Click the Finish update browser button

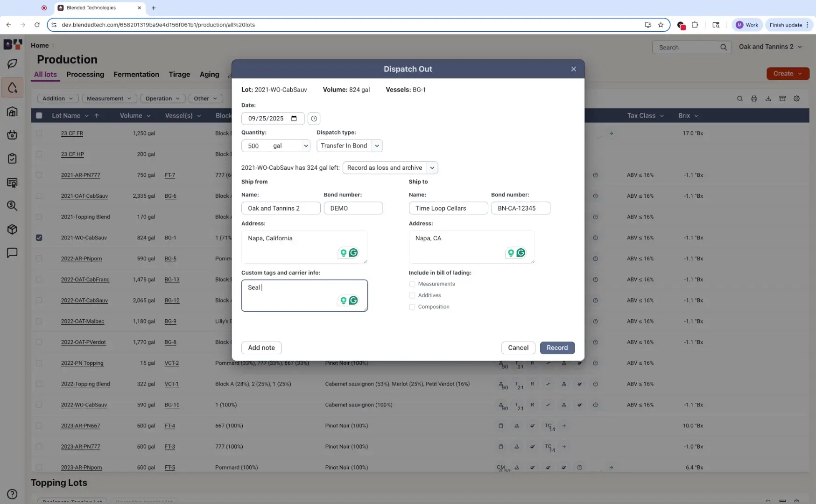point(789,25)
